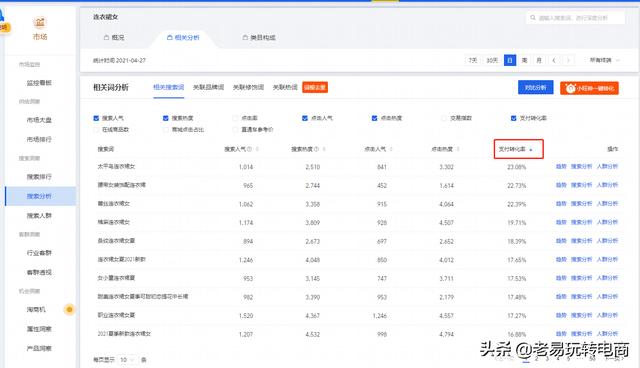Enable the 交易指数 checkbox

(x=444, y=118)
